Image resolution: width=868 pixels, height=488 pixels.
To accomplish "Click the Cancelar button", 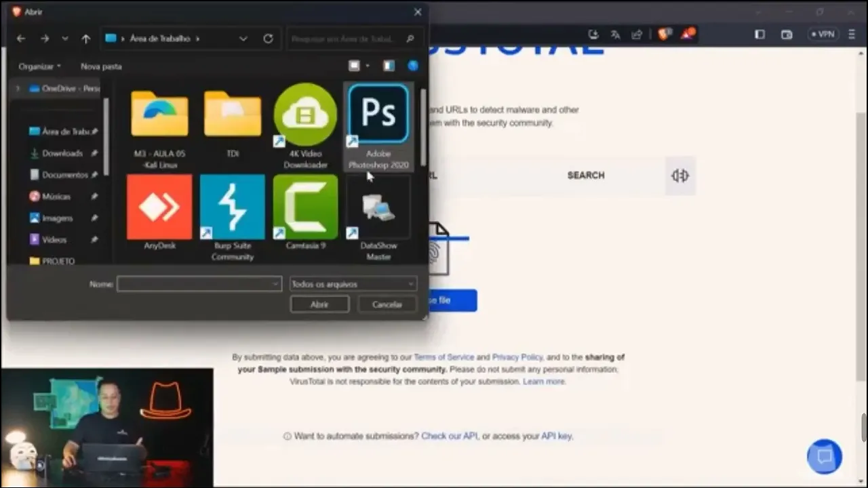I will coord(387,304).
